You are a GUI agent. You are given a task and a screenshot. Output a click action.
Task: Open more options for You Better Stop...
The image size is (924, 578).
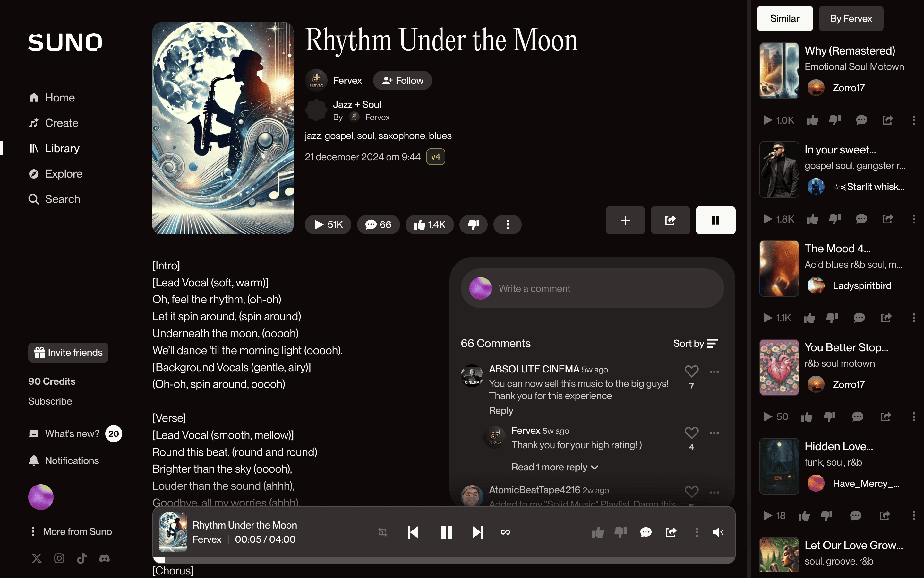click(914, 417)
